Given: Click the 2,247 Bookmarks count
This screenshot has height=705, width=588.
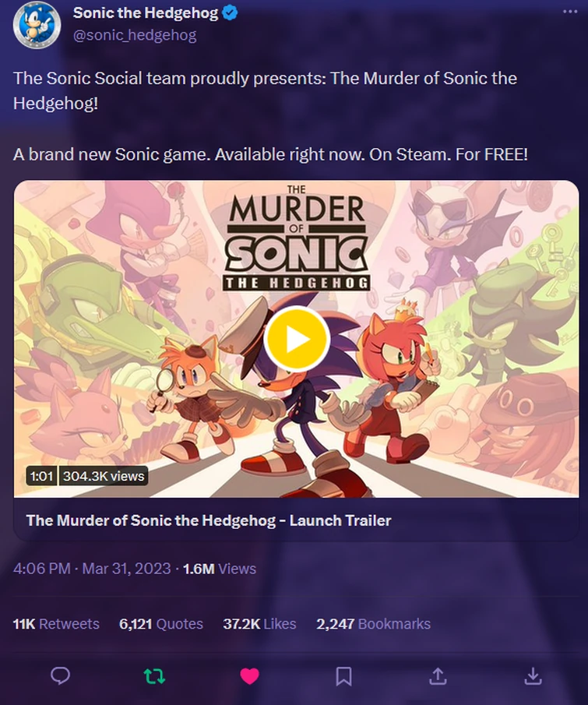Looking at the screenshot, I should pos(373,624).
